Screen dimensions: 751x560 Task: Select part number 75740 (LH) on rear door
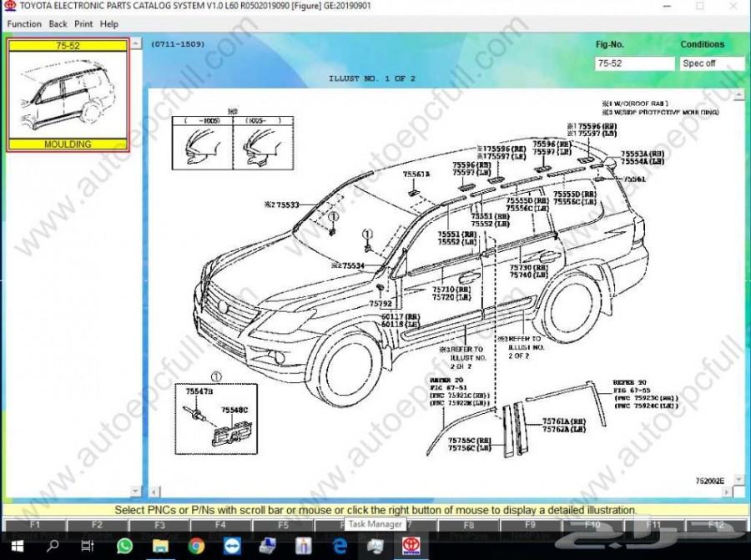(x=529, y=275)
